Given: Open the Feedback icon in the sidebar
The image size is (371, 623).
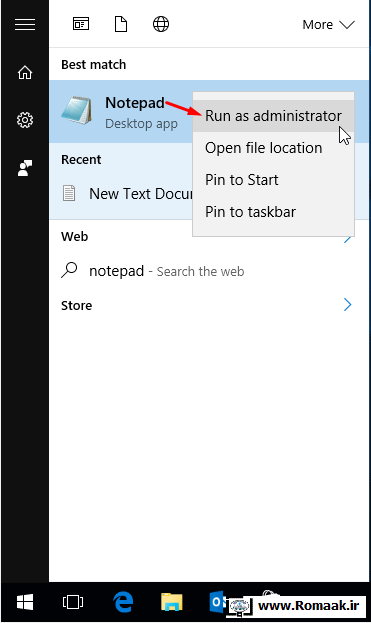Looking at the screenshot, I should point(25,168).
